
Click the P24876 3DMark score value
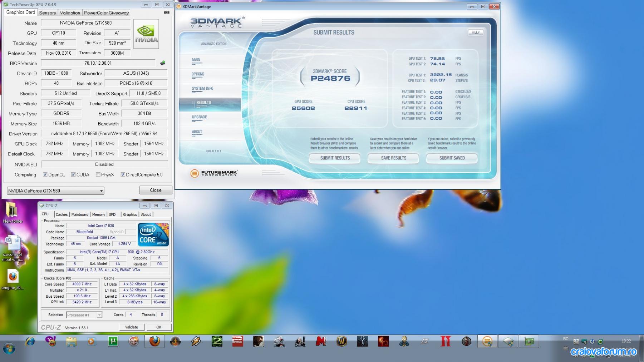pos(330,78)
